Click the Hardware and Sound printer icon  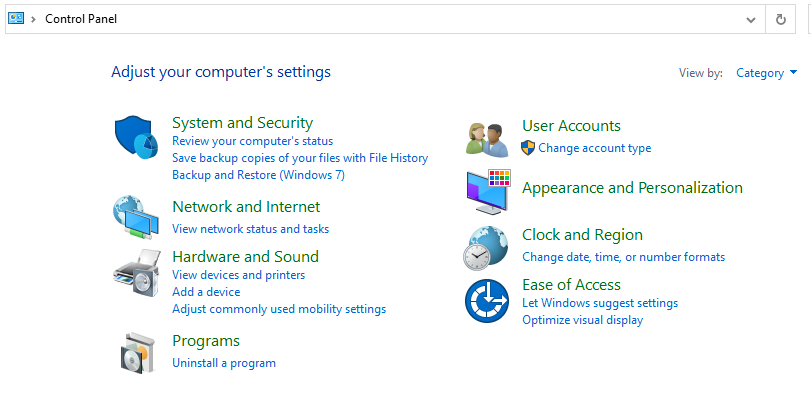click(x=137, y=273)
